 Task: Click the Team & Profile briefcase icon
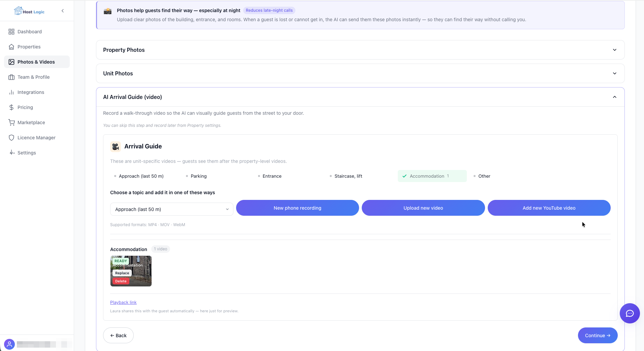click(11, 77)
